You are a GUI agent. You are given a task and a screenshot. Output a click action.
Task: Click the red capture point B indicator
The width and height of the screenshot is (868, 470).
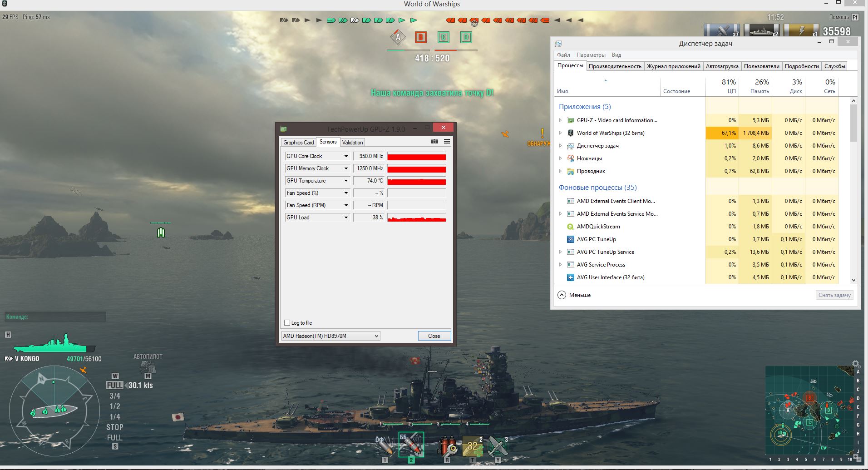click(x=421, y=37)
